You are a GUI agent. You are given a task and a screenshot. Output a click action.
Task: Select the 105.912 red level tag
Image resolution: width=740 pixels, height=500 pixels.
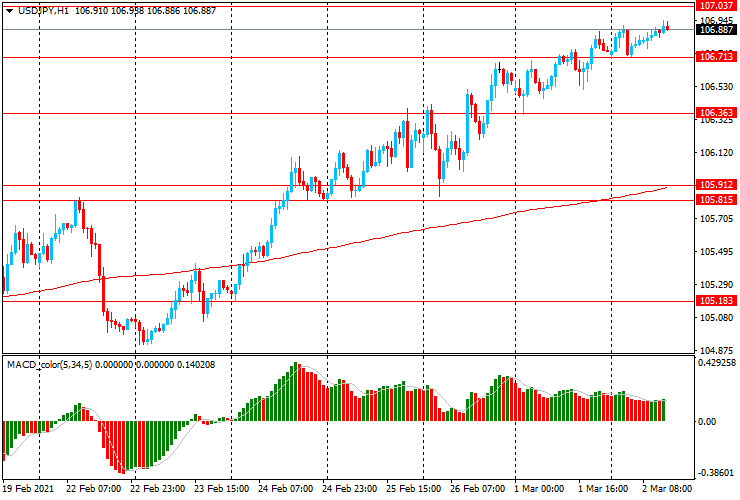[x=716, y=185]
